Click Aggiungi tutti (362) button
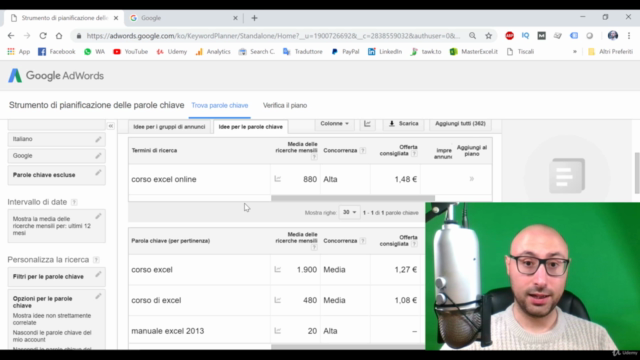 click(x=460, y=124)
